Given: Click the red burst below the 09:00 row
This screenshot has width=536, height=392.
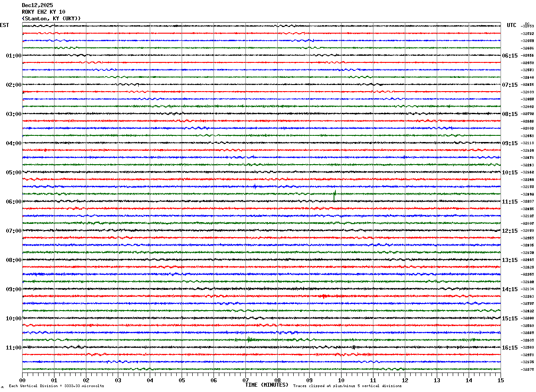Looking at the screenshot, I should tap(324, 296).
